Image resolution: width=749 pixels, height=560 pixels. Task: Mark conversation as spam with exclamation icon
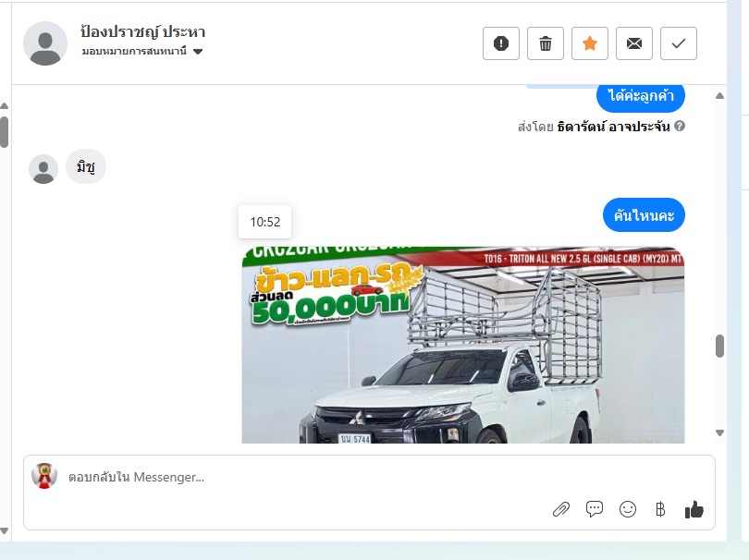500,43
